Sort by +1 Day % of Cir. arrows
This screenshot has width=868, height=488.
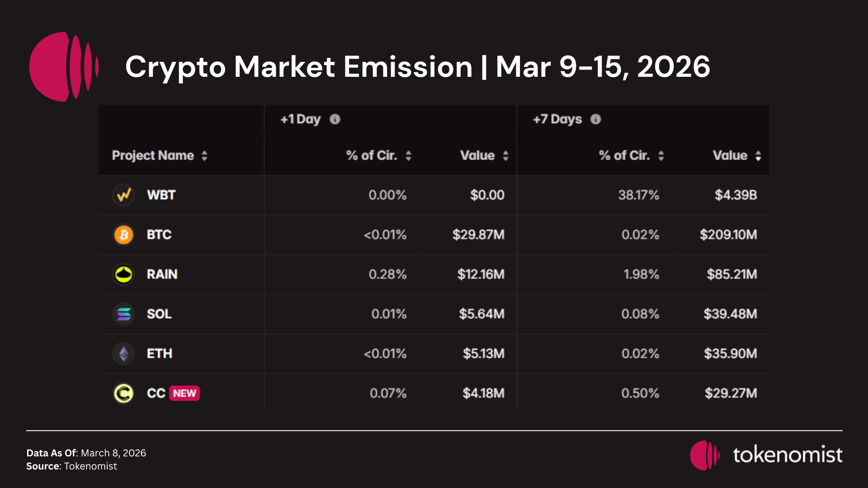pyautogui.click(x=409, y=156)
